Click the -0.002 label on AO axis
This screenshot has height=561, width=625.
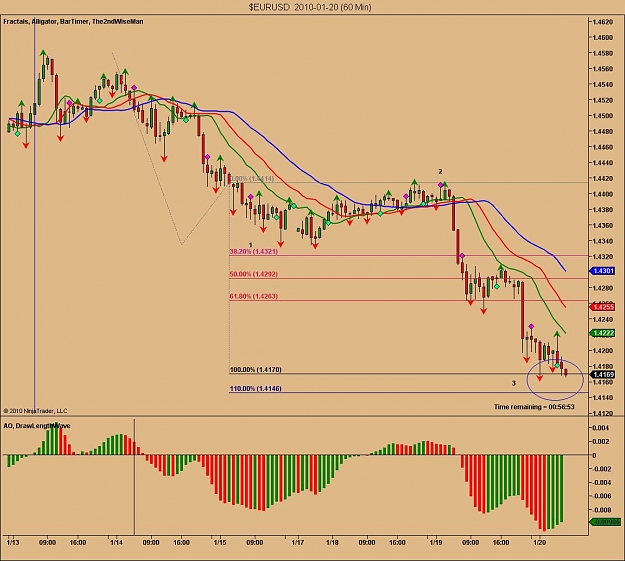(x=600, y=469)
